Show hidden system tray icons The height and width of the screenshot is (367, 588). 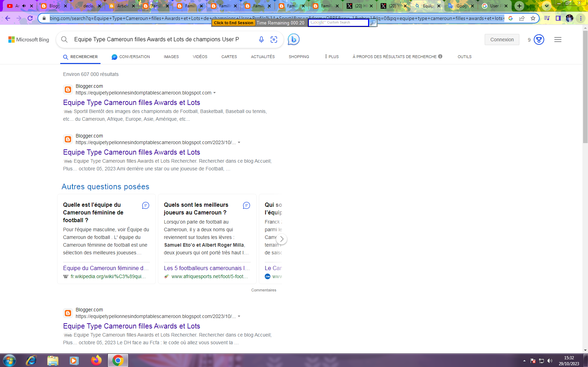click(524, 361)
